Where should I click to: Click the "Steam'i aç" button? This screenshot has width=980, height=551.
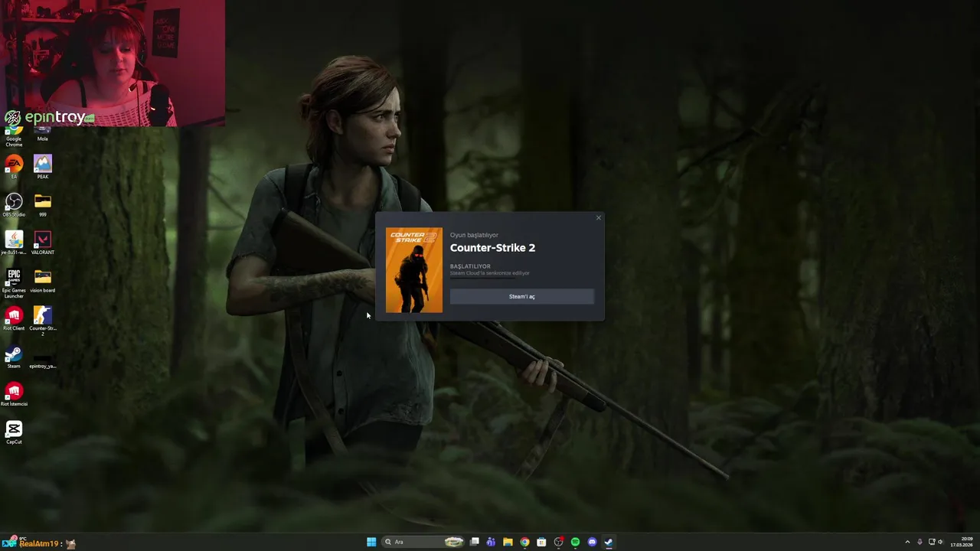[x=521, y=296]
